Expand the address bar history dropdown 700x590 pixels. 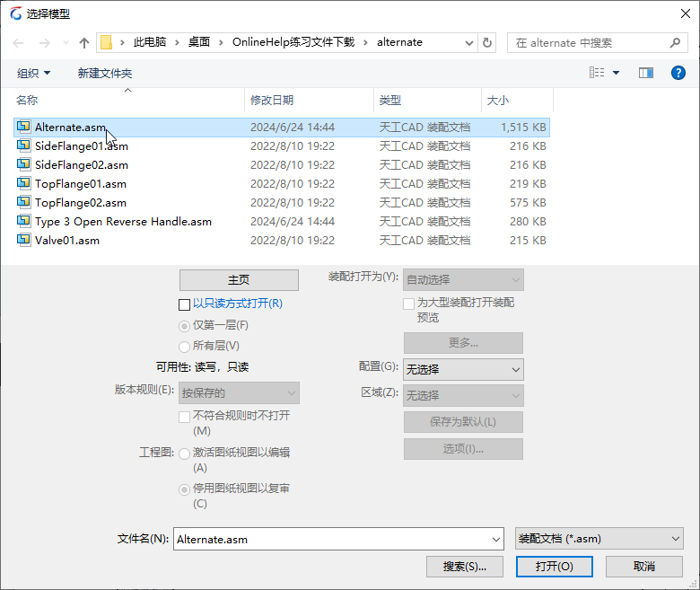[x=469, y=43]
